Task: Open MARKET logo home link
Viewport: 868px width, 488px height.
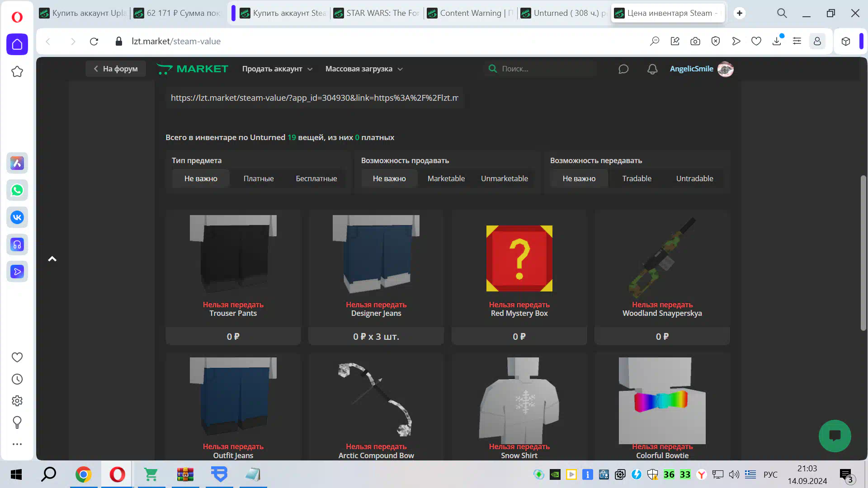Action: (x=193, y=69)
